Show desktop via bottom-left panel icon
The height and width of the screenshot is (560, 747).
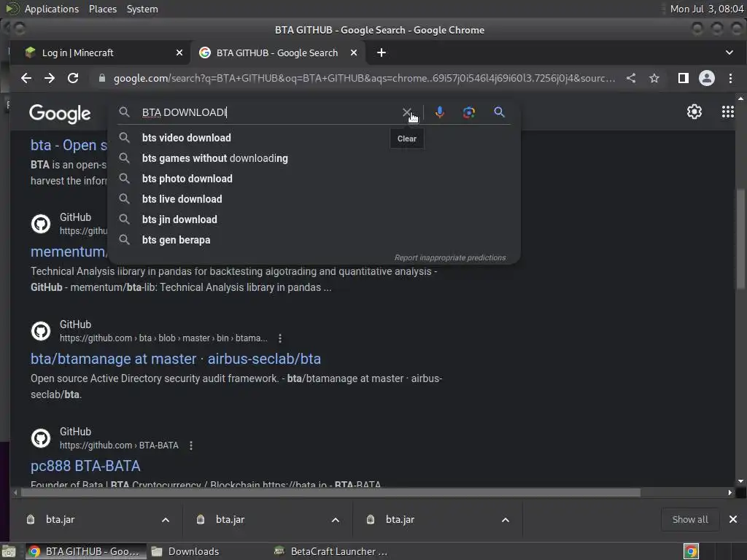point(9,551)
